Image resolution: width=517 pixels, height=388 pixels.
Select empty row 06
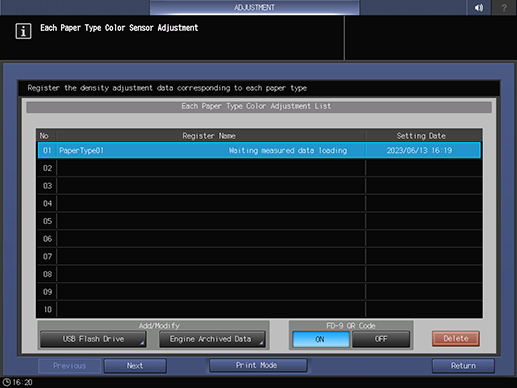pyautogui.click(x=259, y=239)
